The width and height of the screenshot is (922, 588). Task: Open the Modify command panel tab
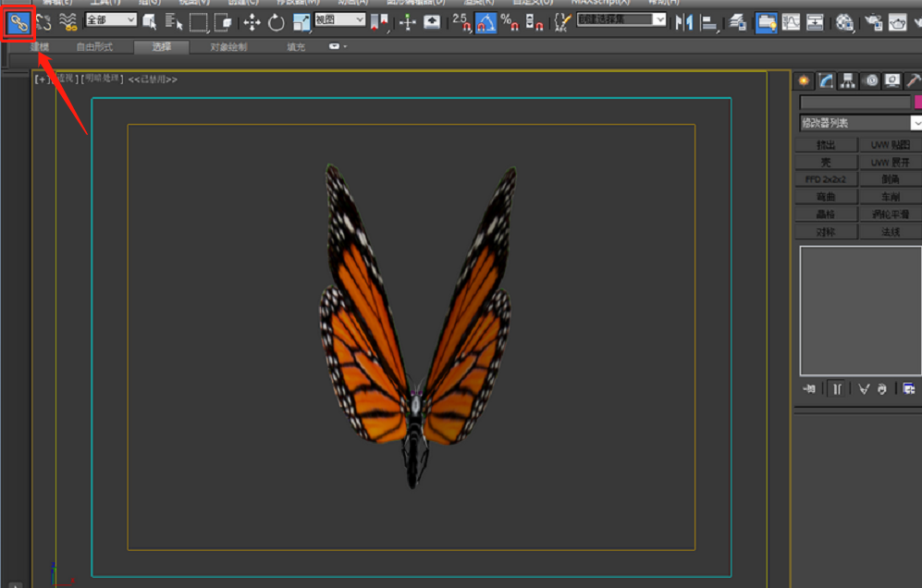[x=826, y=80]
